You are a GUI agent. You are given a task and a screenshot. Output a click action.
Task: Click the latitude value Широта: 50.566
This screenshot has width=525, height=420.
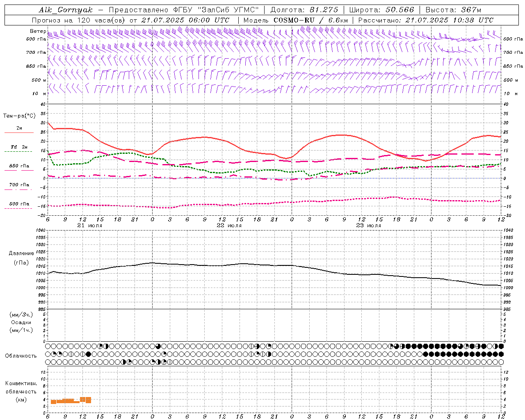click(381, 10)
